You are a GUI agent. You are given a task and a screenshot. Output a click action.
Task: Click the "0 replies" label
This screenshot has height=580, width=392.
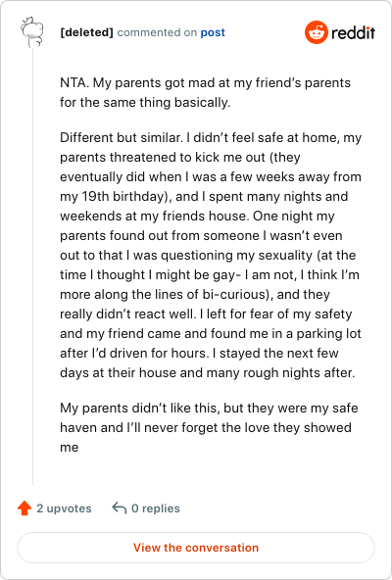(x=156, y=508)
